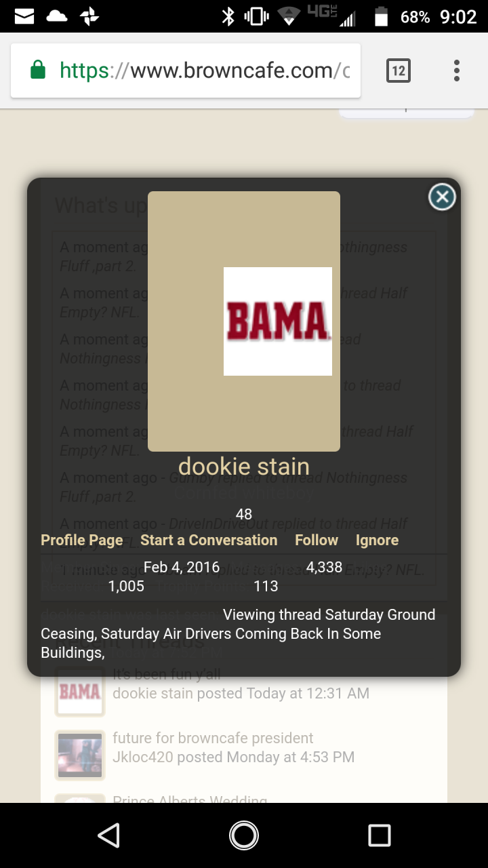Open dookie stain's Profile Page

[x=82, y=540]
